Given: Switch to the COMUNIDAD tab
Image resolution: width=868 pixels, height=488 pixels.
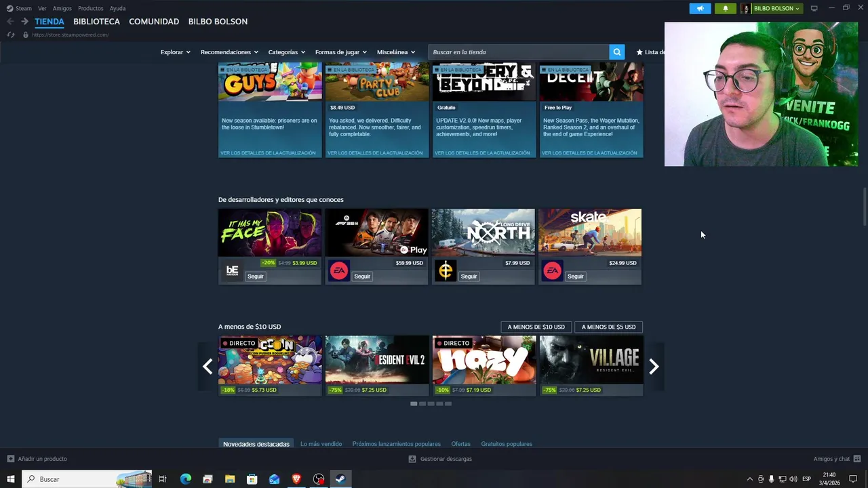Looking at the screenshot, I should (x=154, y=22).
